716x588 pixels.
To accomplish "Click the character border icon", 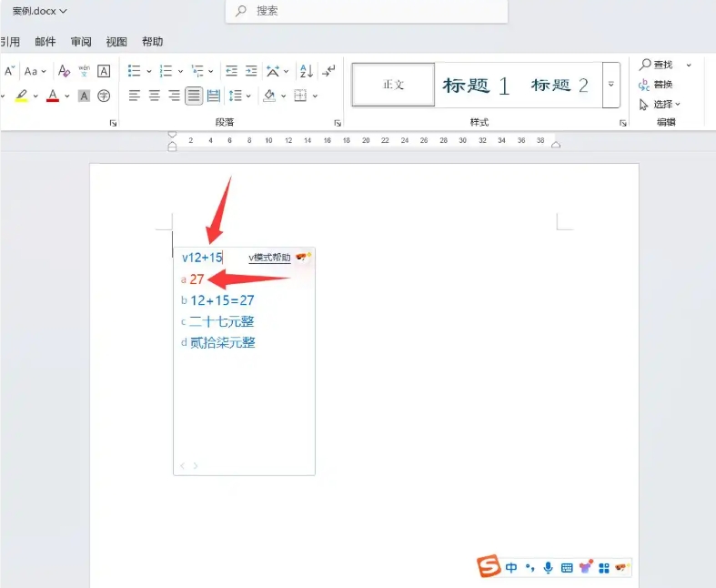I will tap(104, 71).
